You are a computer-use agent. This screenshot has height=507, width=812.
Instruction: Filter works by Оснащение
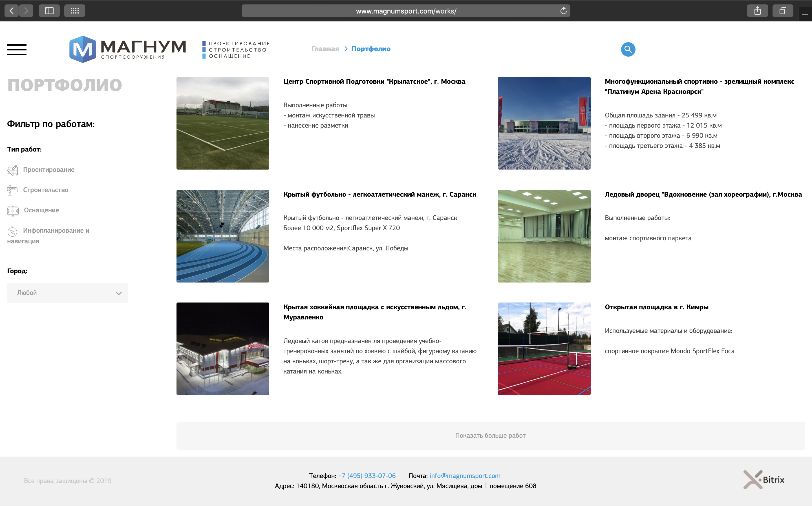point(33,210)
